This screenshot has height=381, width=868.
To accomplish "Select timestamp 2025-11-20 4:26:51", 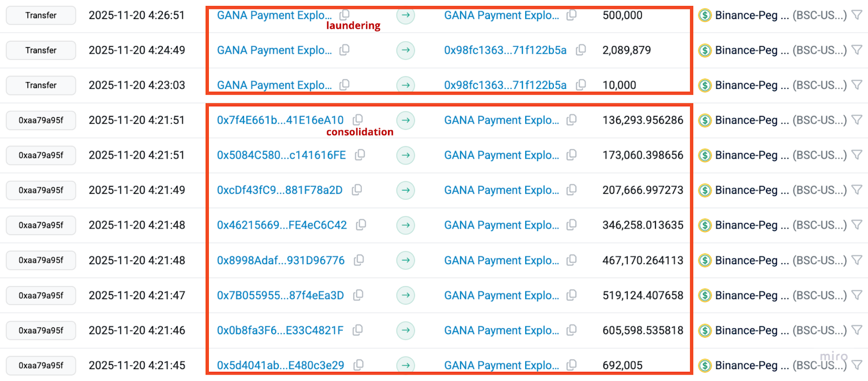I will tap(137, 15).
